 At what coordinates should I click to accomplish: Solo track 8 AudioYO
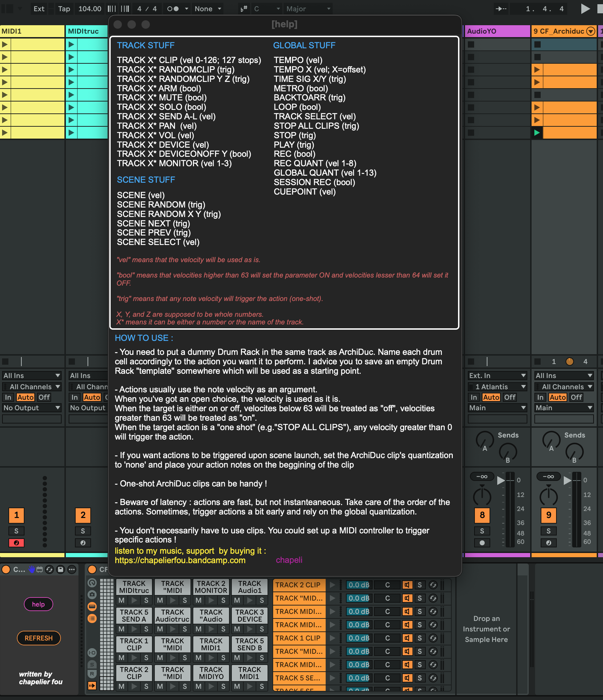point(482,531)
